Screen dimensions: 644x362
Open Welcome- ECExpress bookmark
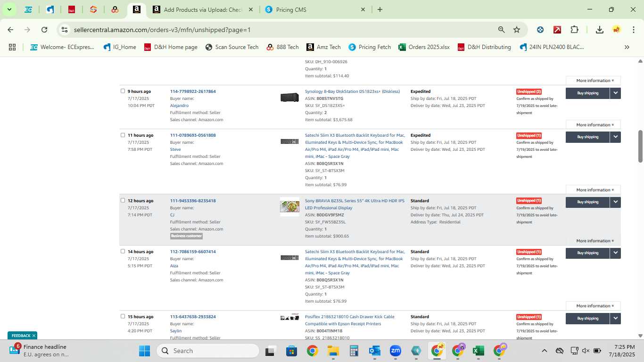62,47
